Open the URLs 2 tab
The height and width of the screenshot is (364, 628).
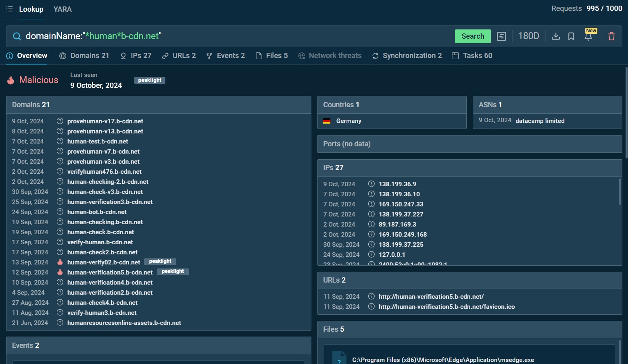(x=179, y=56)
